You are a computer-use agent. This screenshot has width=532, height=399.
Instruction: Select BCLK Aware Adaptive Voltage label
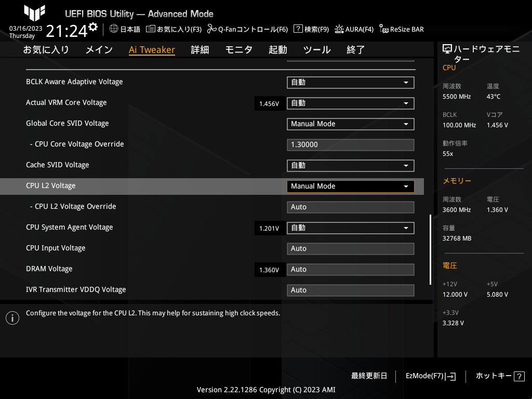(74, 82)
